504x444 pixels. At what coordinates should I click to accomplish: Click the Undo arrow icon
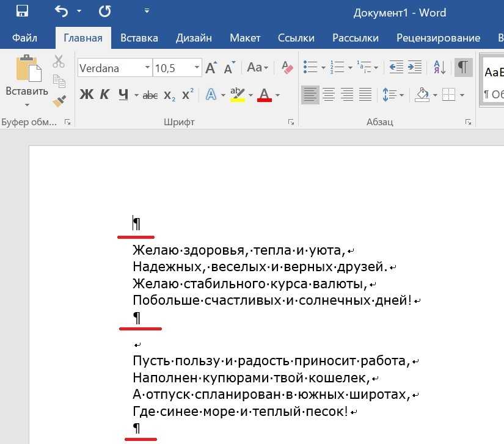point(60,12)
